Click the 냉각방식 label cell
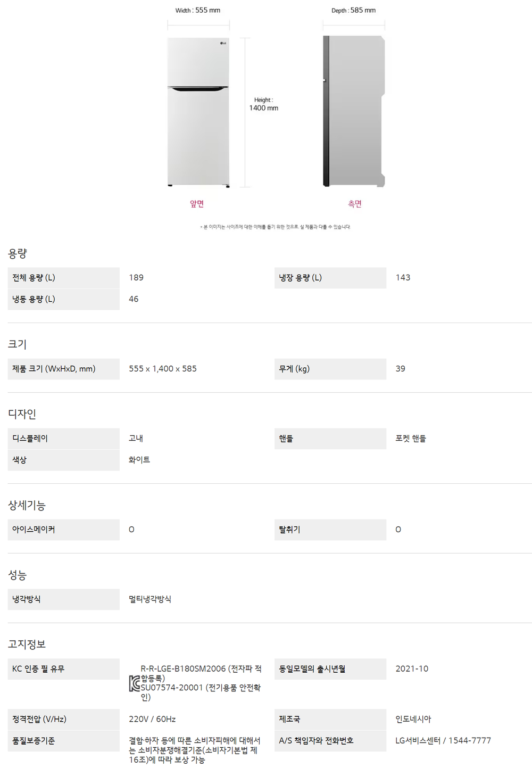 [x=63, y=599]
